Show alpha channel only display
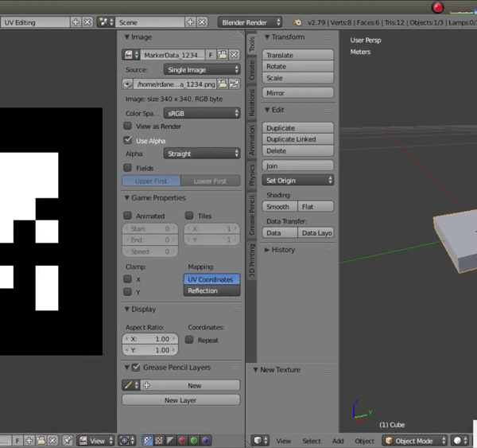Screen dimensions: 477x448 (x=170, y=440)
